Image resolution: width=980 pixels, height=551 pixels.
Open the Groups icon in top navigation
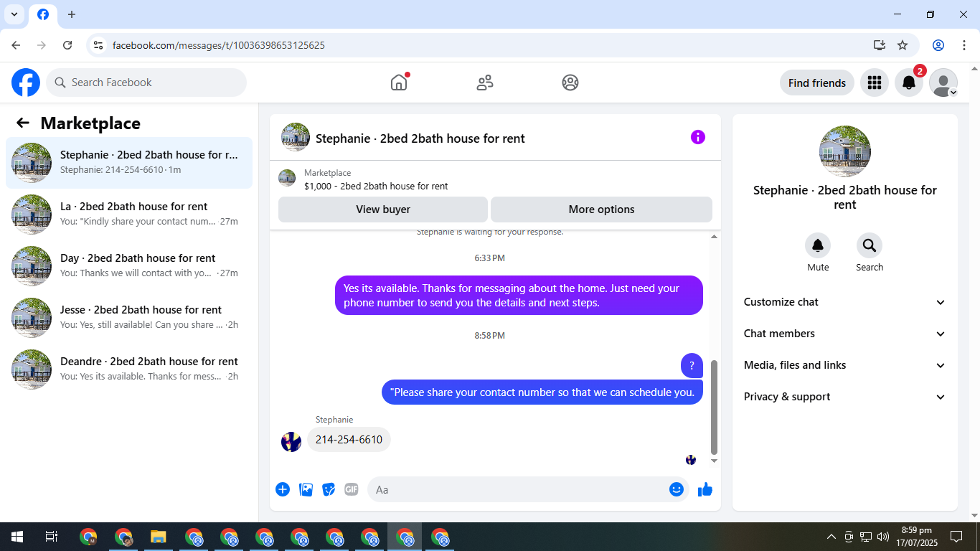point(570,83)
